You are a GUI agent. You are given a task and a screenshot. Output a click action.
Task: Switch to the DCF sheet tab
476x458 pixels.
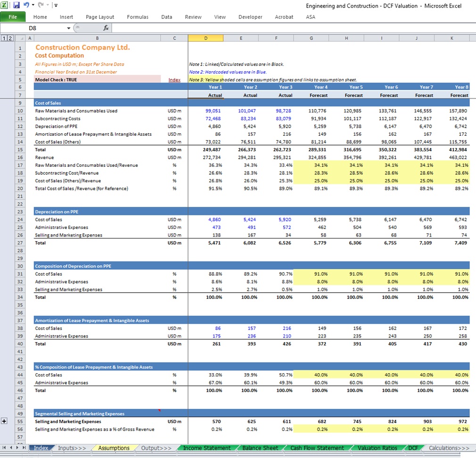413,448
